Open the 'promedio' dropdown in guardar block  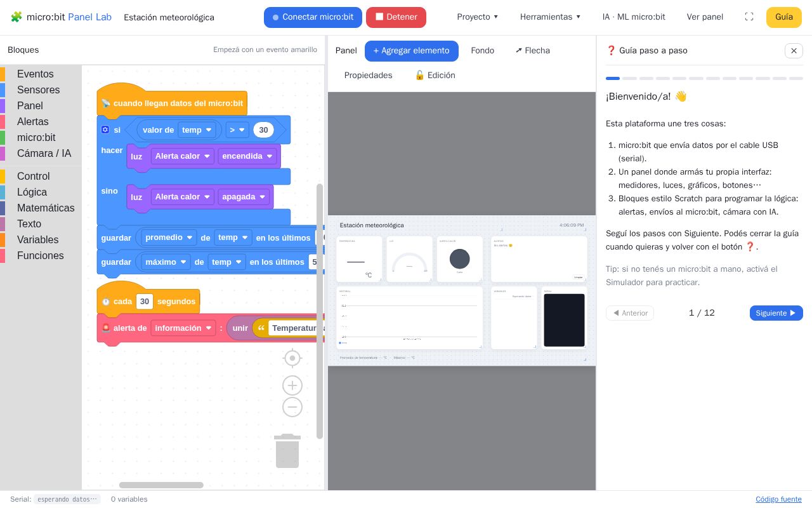(169, 237)
